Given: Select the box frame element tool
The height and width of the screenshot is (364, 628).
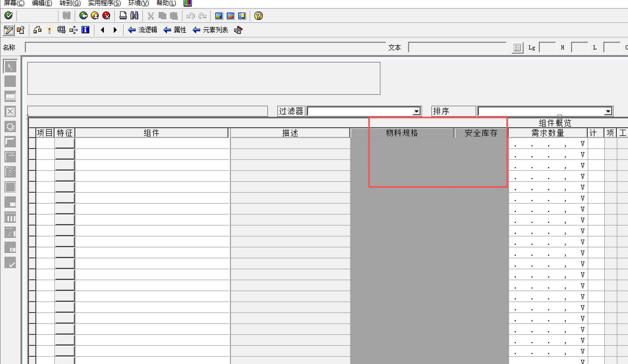Looking at the screenshot, I should coord(10,187).
